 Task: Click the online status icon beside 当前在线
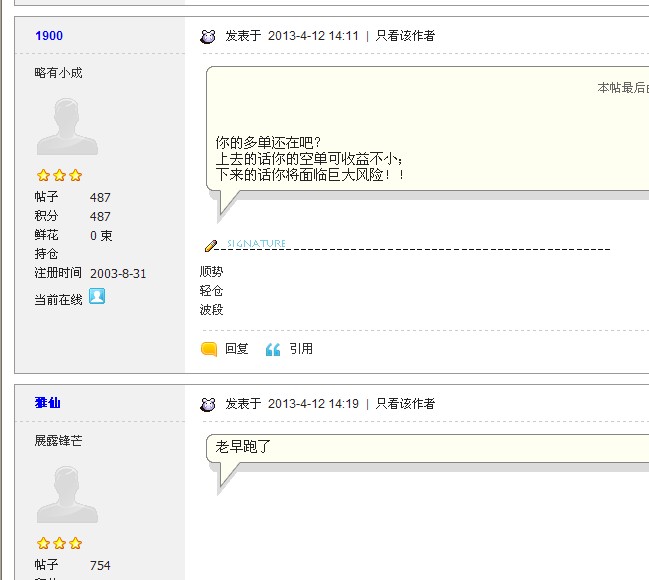pos(97,296)
